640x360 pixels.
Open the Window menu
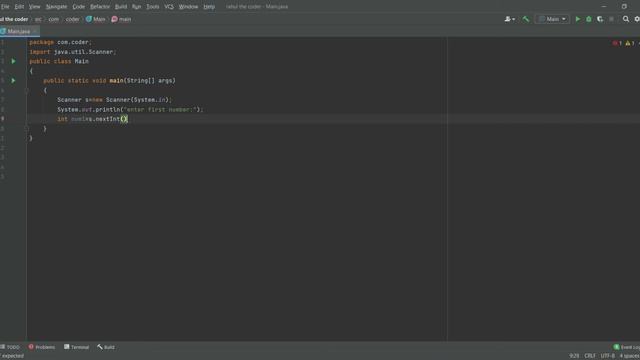click(188, 7)
